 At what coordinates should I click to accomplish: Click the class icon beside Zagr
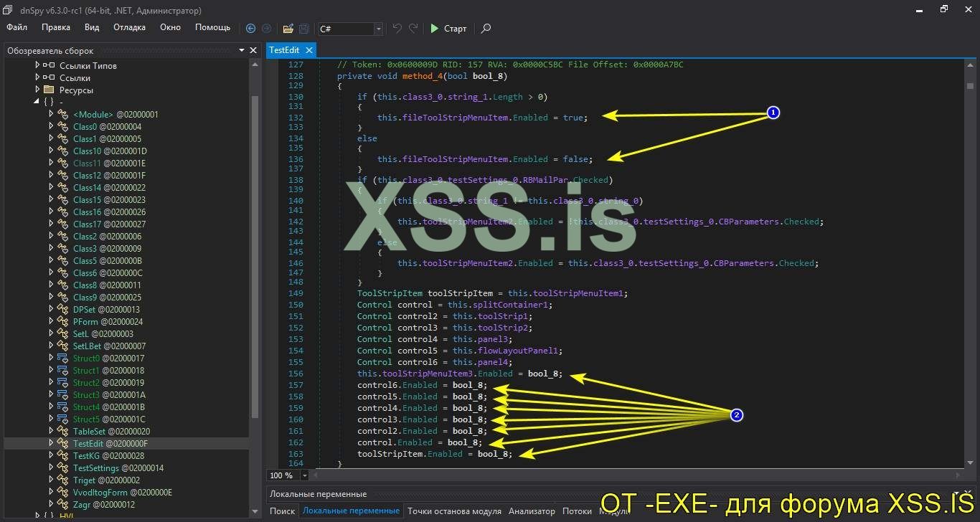point(62,505)
